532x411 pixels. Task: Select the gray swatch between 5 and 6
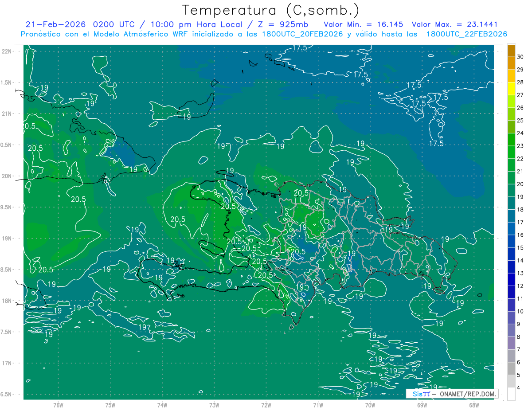click(511, 369)
